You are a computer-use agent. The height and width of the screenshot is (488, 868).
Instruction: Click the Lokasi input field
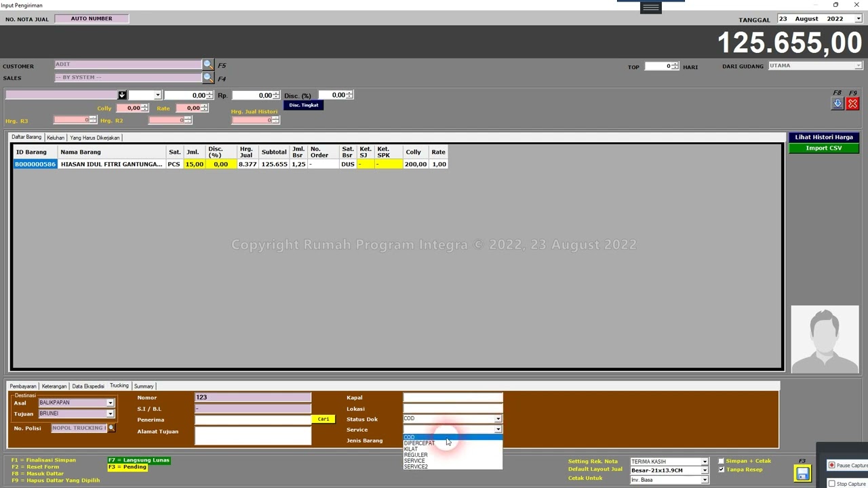[x=453, y=409]
